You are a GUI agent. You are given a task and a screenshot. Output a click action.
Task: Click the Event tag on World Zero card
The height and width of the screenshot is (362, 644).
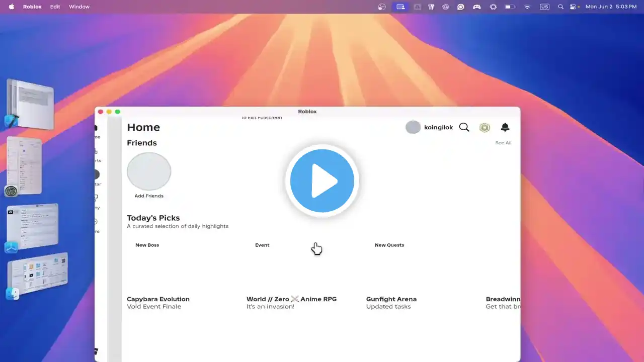(x=262, y=245)
